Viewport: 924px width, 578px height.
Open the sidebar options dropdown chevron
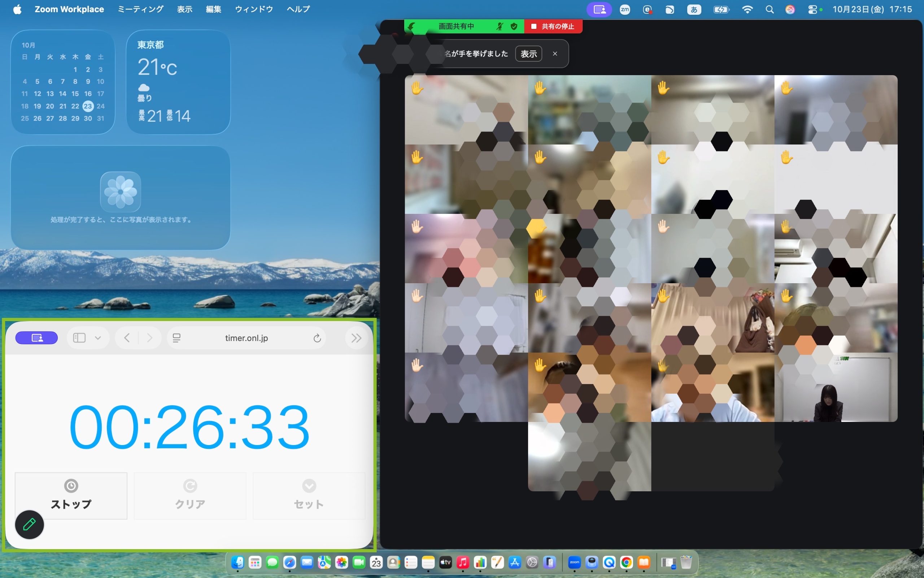98,338
